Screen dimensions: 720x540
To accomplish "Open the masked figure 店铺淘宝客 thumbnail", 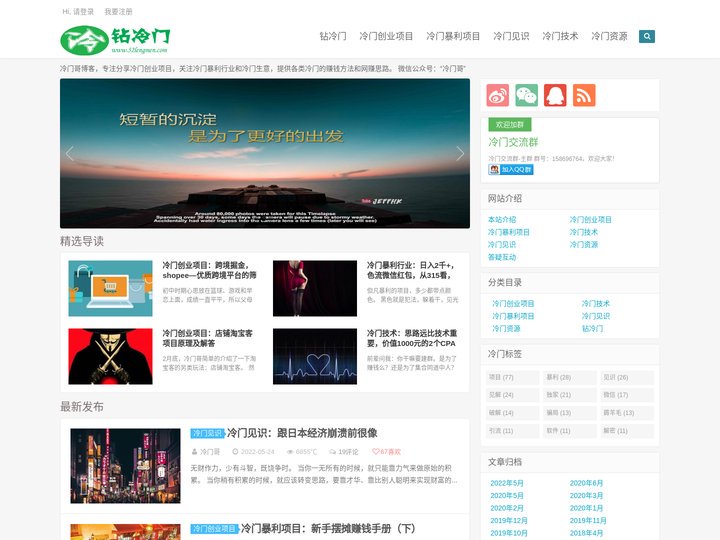I will [x=110, y=356].
